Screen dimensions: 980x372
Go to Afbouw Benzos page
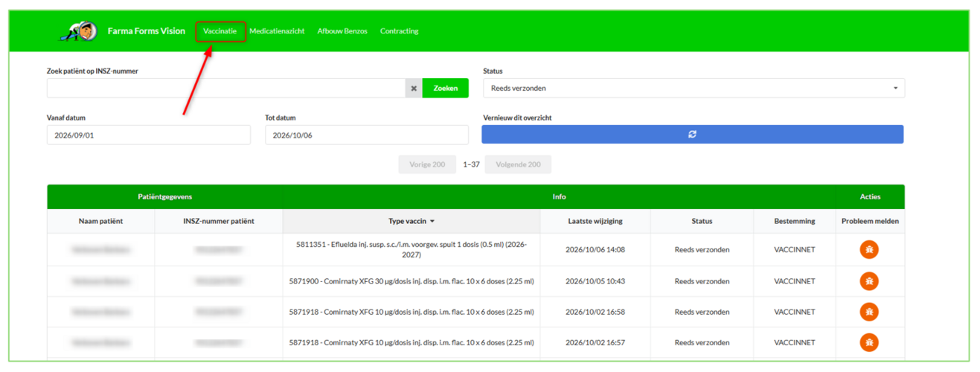342,31
